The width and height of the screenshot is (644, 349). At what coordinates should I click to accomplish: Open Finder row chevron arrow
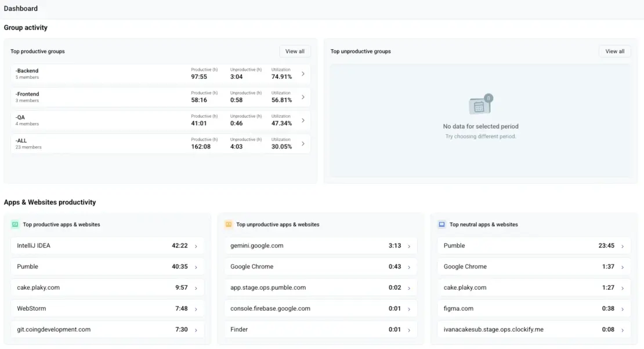point(409,330)
